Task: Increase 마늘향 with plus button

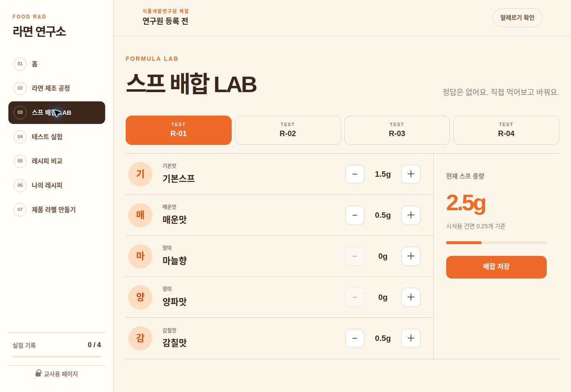Action: [x=411, y=256]
